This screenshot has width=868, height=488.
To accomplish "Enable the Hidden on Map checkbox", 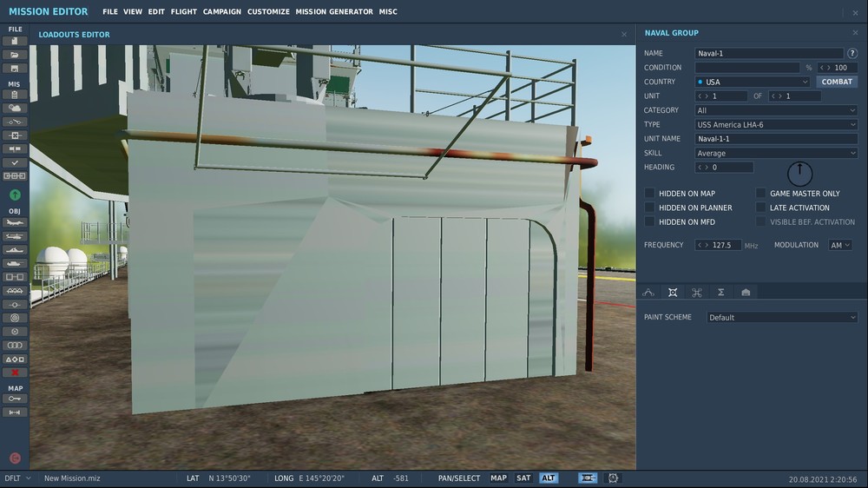I will click(649, 193).
